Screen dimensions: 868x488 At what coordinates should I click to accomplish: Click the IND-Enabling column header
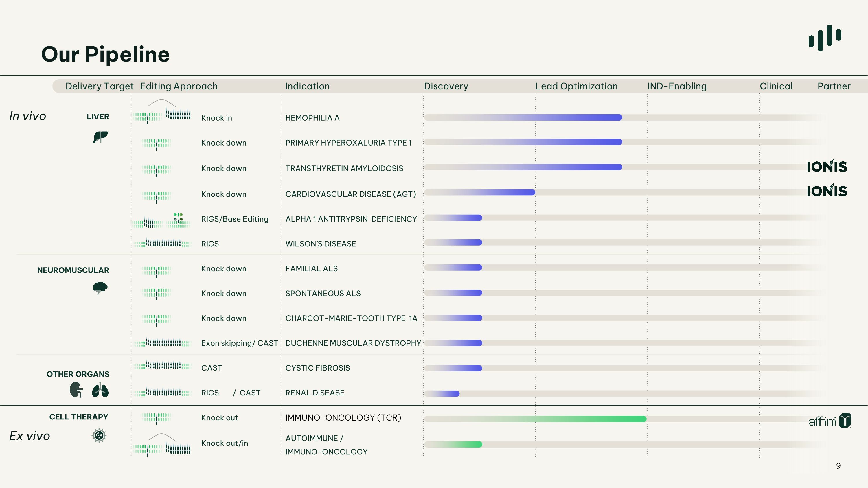pos(677,86)
